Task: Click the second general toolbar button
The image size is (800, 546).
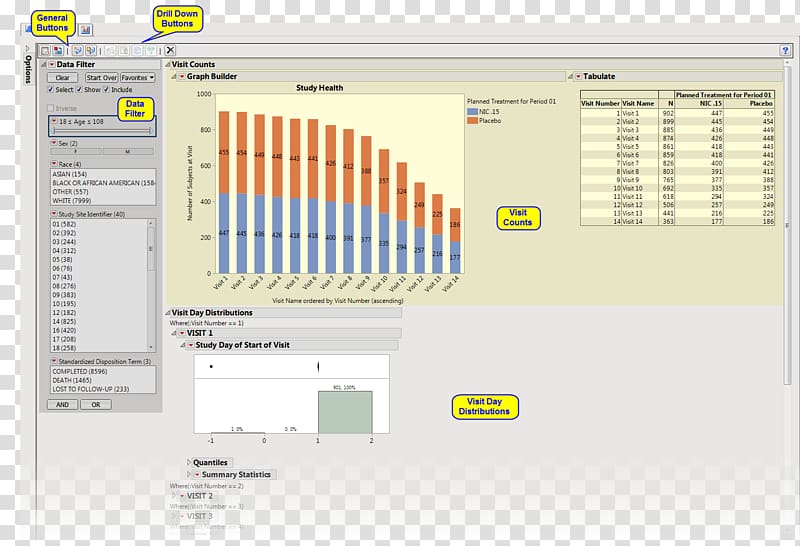Action: [x=58, y=50]
